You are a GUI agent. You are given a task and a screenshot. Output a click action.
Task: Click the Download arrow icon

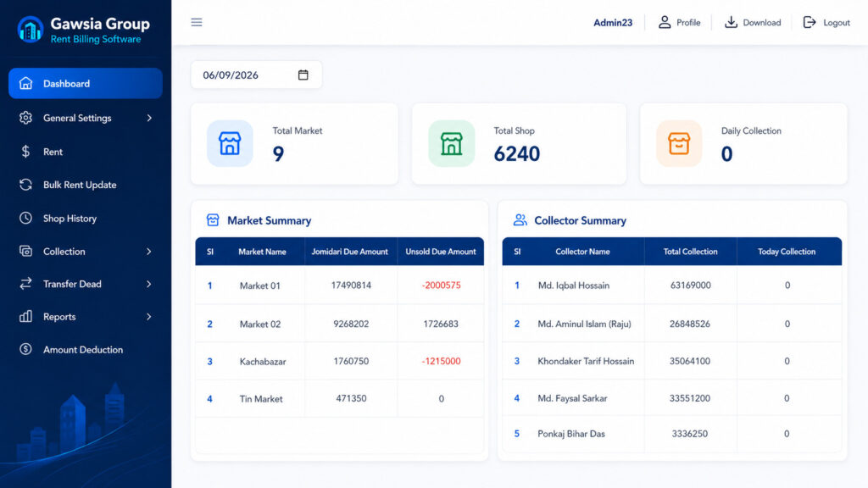(x=731, y=22)
